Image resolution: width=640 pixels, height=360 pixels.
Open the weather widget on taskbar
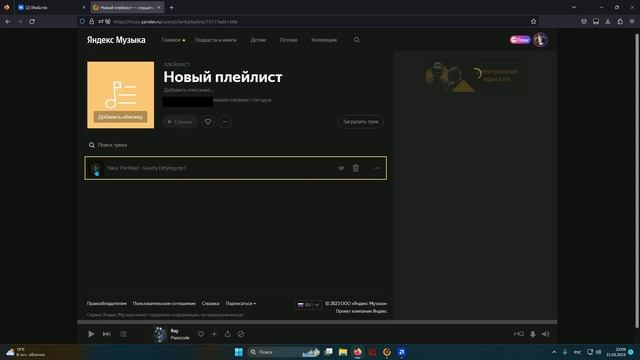25,352
